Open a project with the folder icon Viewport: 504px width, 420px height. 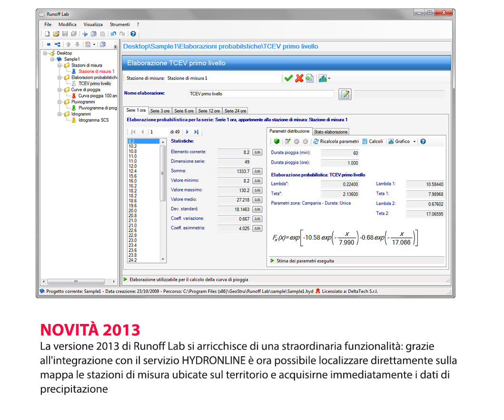(x=56, y=34)
